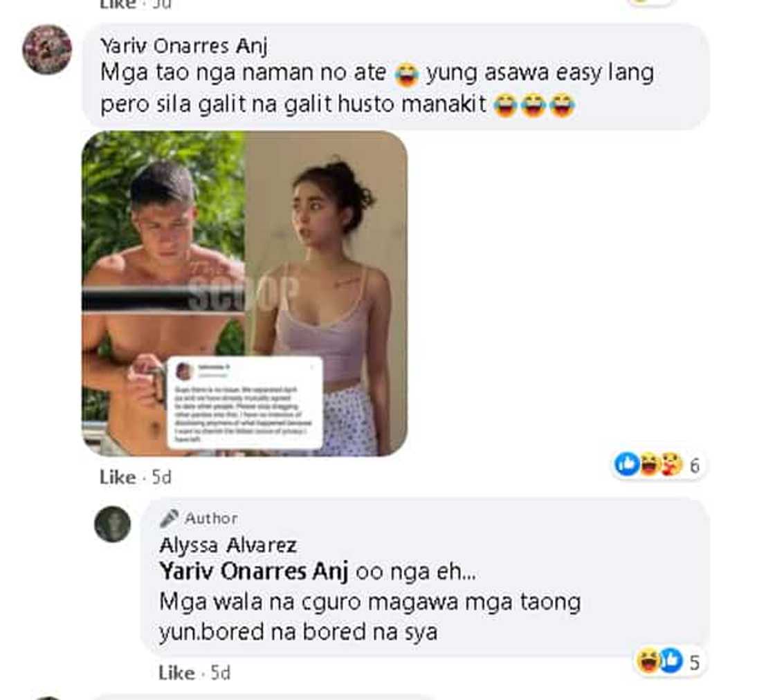Click the reaction count 6 number
This screenshot has width=775, height=700.
(695, 465)
